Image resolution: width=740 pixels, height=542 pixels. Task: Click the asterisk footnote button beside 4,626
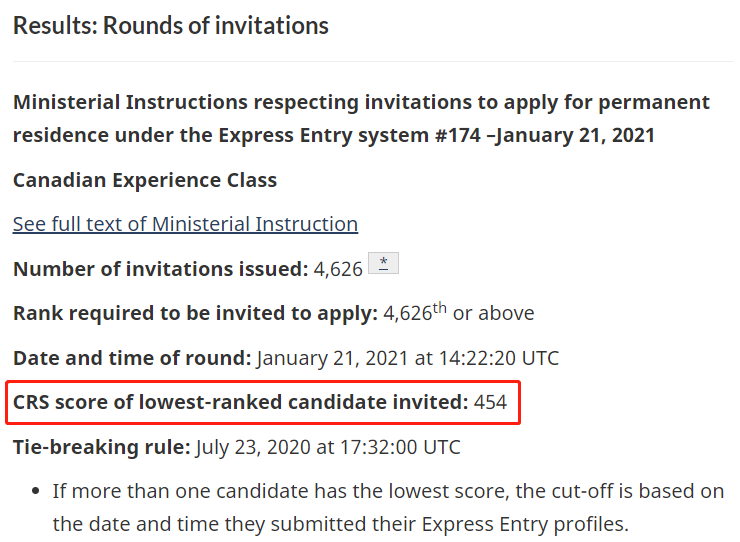(383, 263)
